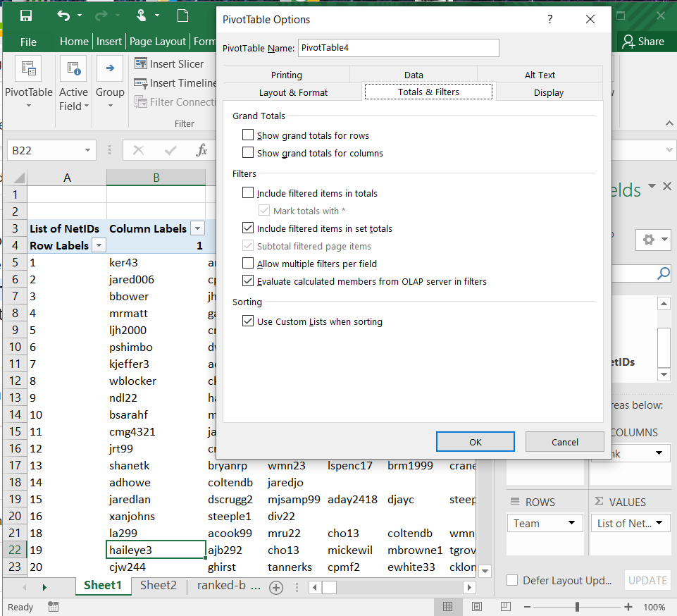
Task: Open the Name Box dropdown arrow
Action: (x=88, y=150)
